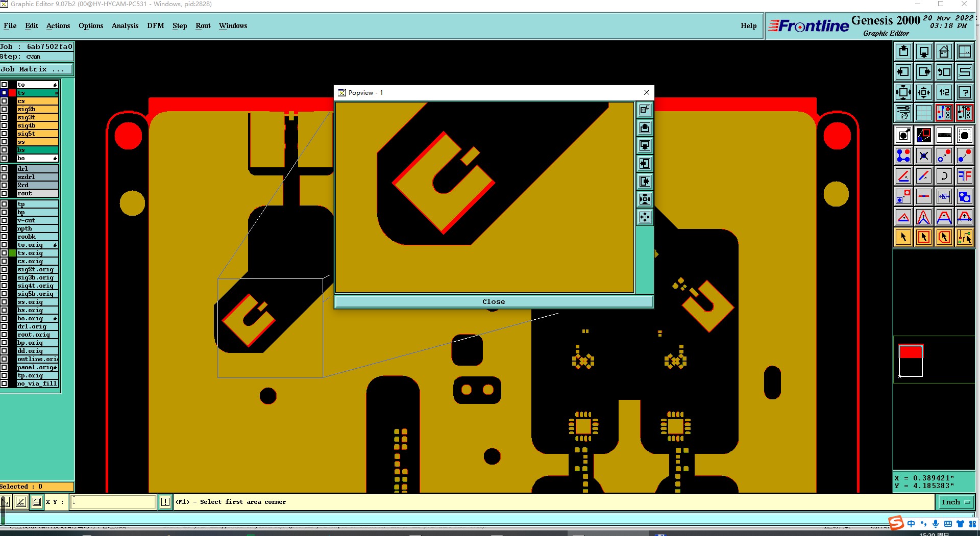The width and height of the screenshot is (980, 536).
Task: Click the pan up icon in the toolbar
Action: point(903,52)
